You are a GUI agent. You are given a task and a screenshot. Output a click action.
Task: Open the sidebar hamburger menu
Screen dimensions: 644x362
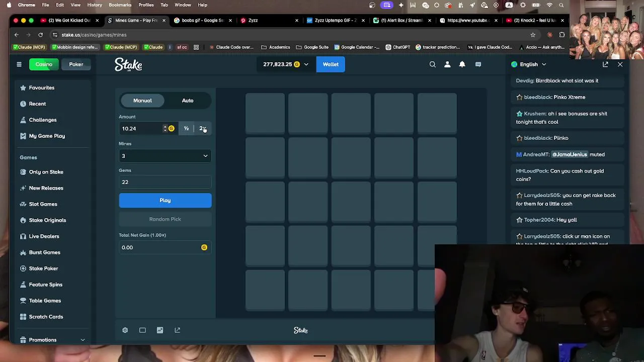coord(19,64)
